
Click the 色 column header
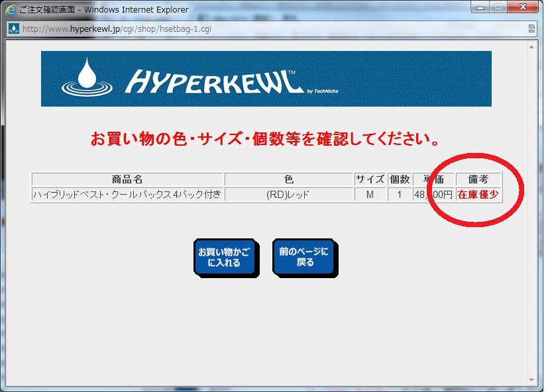tap(289, 179)
